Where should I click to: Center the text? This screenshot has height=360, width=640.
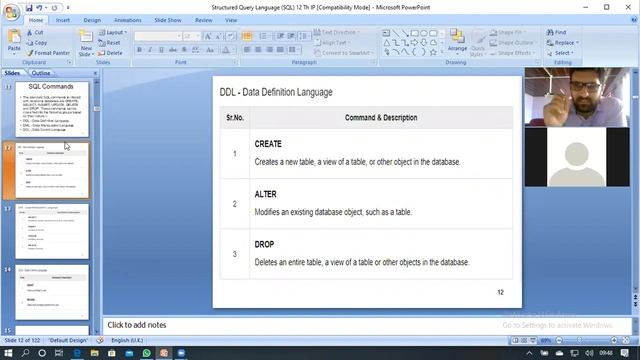[258, 50]
